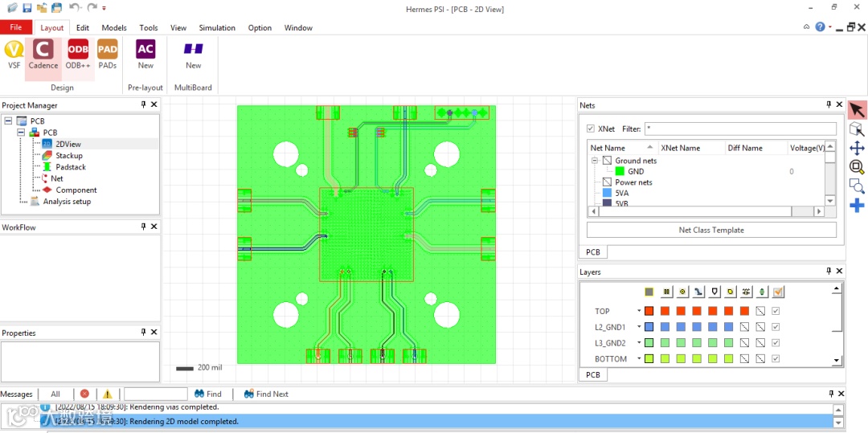Click the select-all checkmark icon in Layers header
The image size is (868, 433).
pos(778,292)
